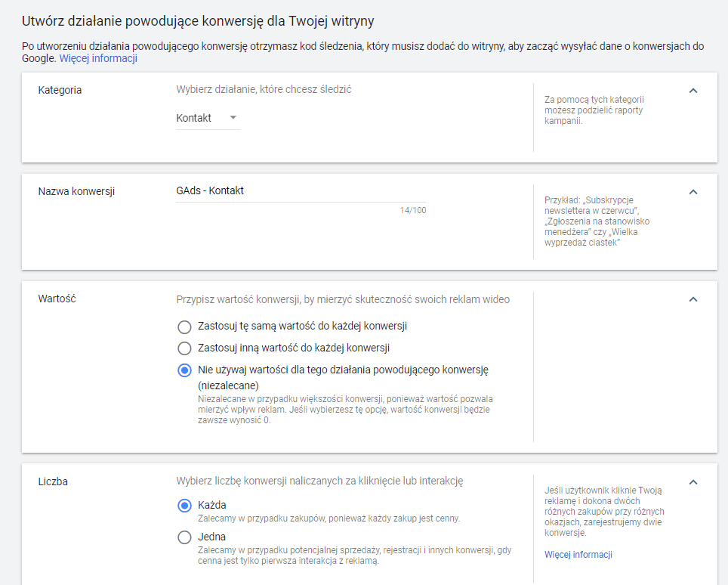728x585 pixels.
Task: Open the Kontakt category dropdown
Action: point(208,118)
